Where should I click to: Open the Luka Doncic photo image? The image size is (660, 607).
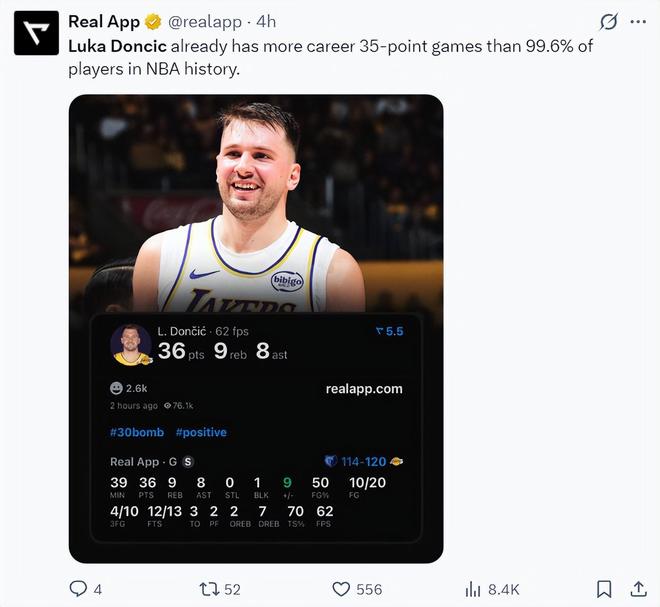255,200
